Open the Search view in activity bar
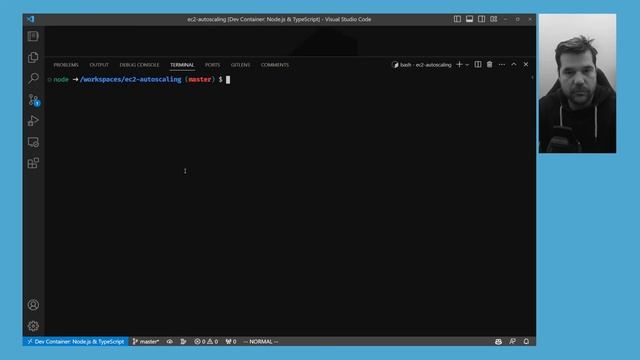 (33, 78)
